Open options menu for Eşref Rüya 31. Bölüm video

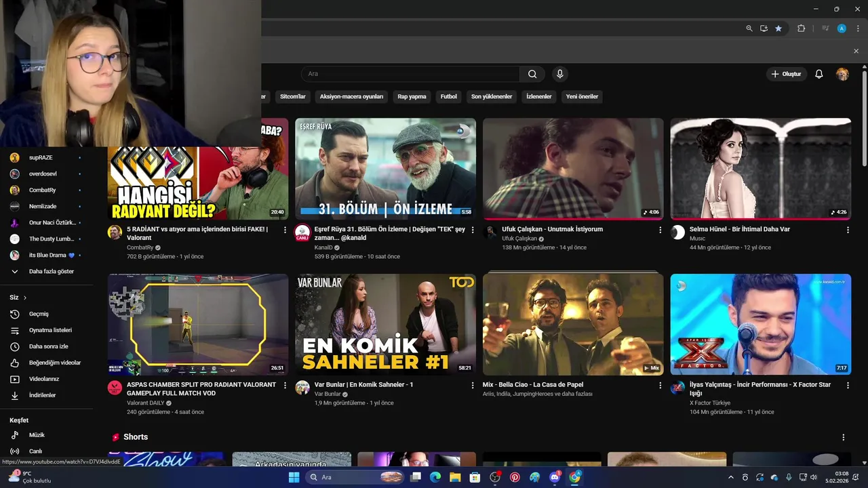[x=473, y=230]
